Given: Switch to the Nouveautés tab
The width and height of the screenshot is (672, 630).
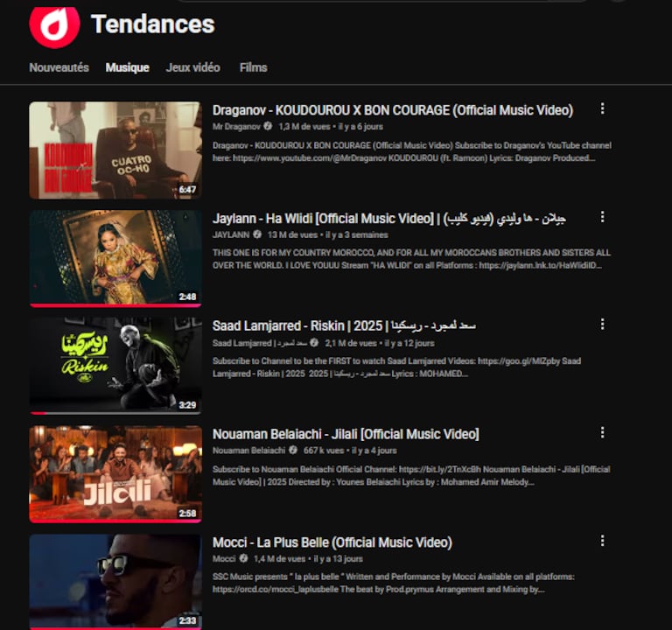Looking at the screenshot, I should (x=59, y=67).
